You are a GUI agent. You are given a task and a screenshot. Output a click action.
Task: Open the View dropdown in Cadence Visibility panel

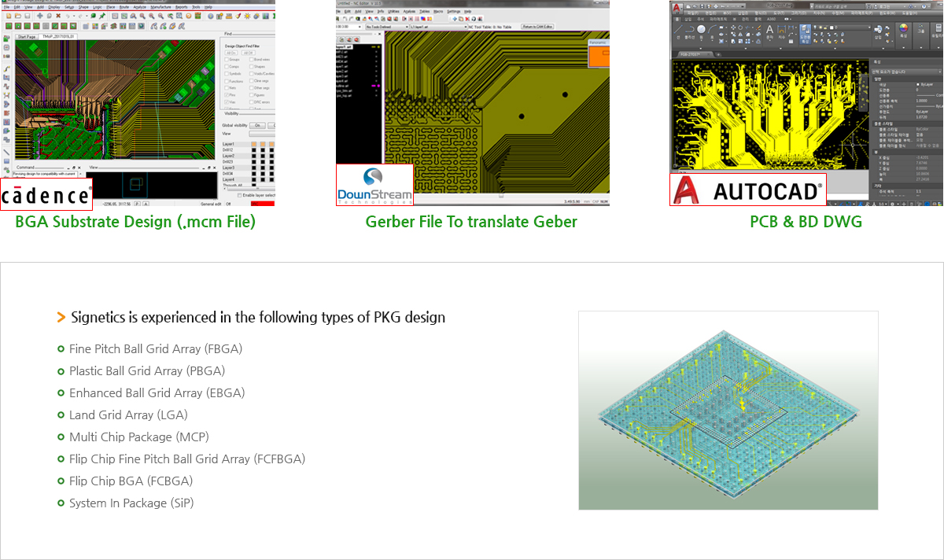coord(262,134)
